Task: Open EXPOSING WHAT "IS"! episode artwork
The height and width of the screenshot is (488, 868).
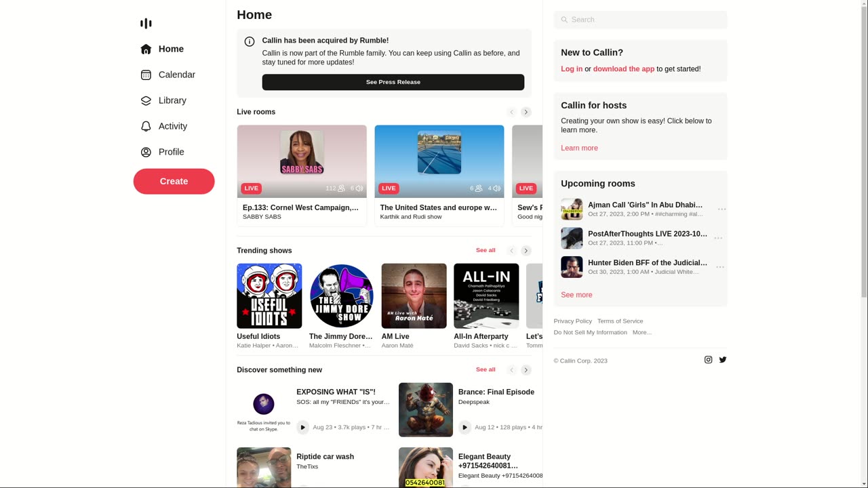Action: (264, 410)
